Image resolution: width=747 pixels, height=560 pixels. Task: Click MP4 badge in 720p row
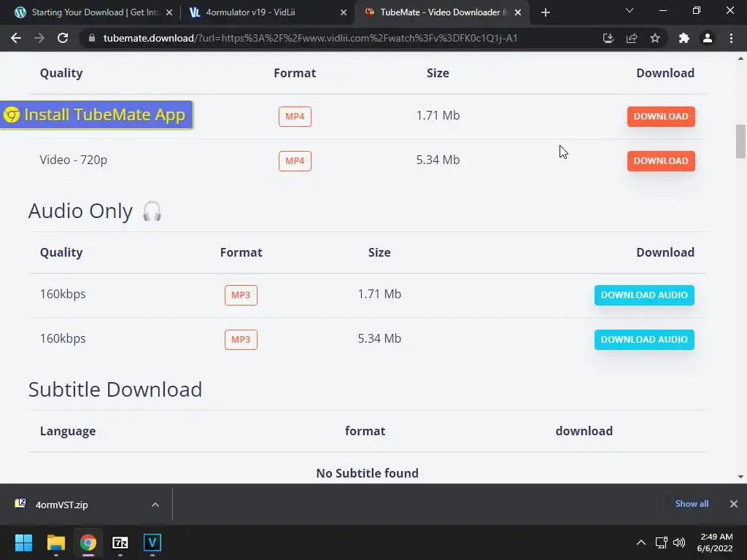pos(295,161)
